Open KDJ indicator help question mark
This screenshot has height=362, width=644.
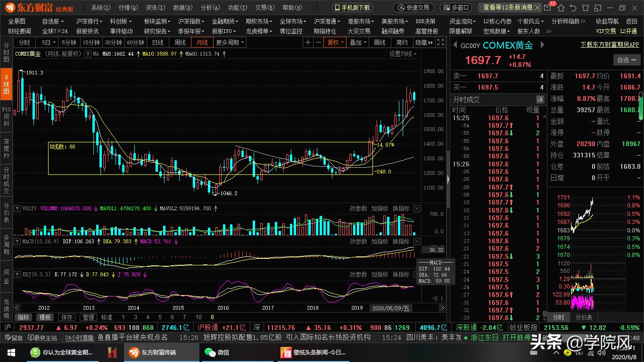[x=17, y=274]
